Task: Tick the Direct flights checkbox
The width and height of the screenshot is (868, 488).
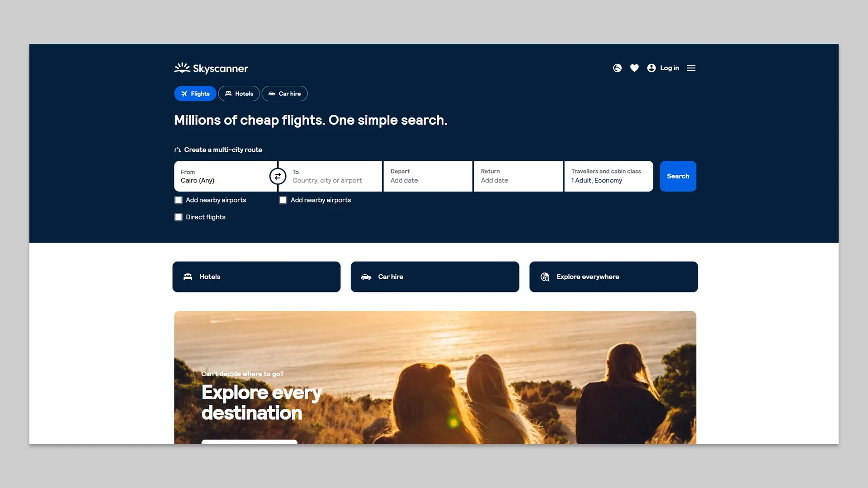Action: point(179,217)
